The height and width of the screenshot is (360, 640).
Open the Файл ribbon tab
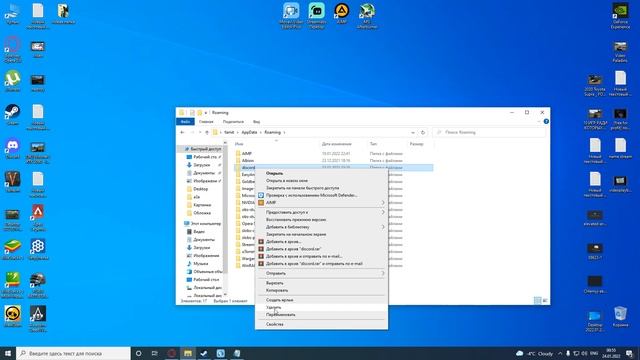pos(185,122)
